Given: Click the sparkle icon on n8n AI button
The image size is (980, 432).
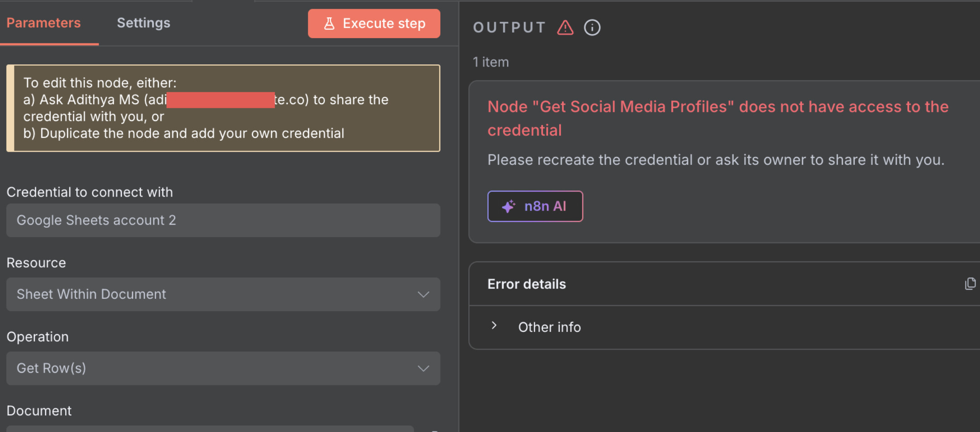Looking at the screenshot, I should (509, 206).
